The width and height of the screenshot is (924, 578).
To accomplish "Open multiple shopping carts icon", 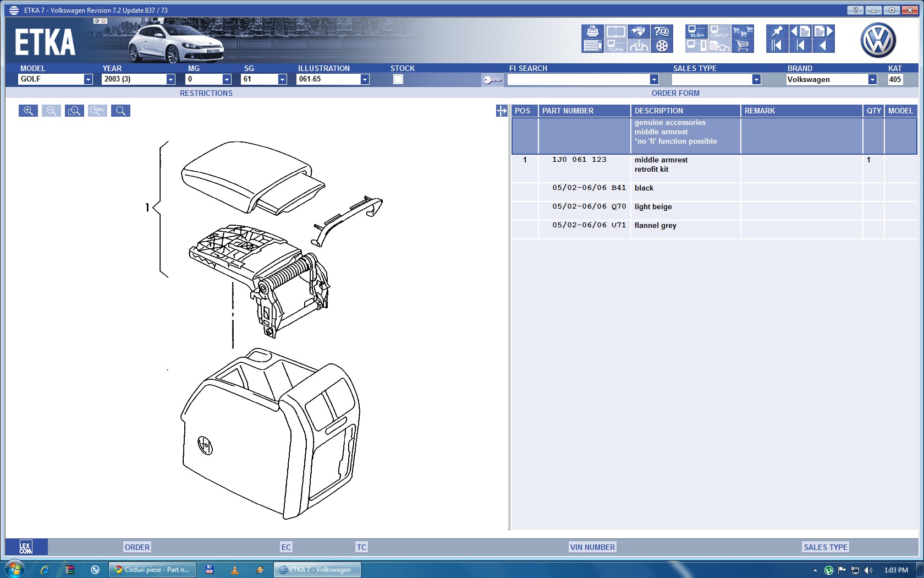I will pos(743,31).
